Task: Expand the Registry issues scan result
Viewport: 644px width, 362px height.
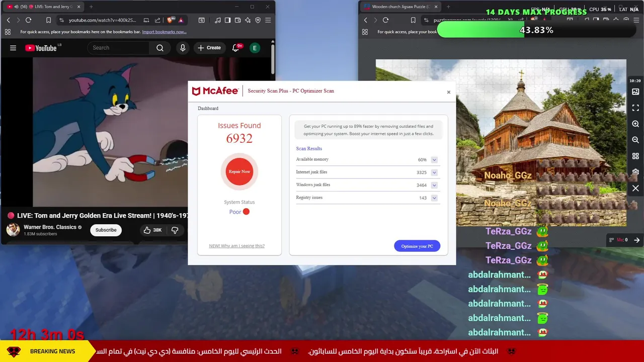Action: (434, 198)
